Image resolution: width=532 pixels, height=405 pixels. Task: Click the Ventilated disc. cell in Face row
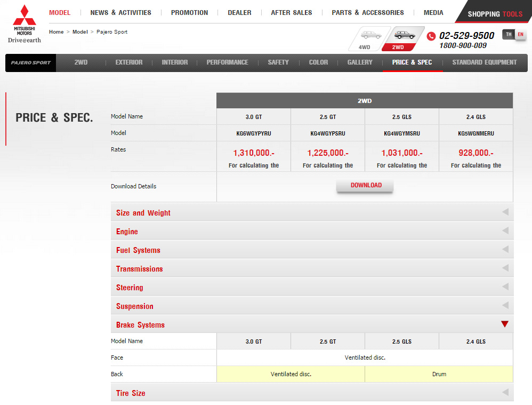(x=365, y=358)
